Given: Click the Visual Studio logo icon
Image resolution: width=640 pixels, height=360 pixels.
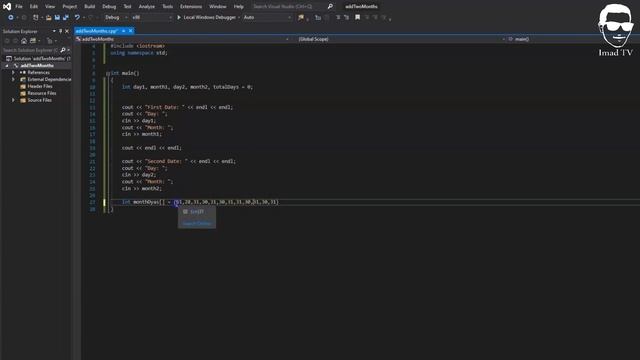Looking at the screenshot, I should (x=7, y=6).
